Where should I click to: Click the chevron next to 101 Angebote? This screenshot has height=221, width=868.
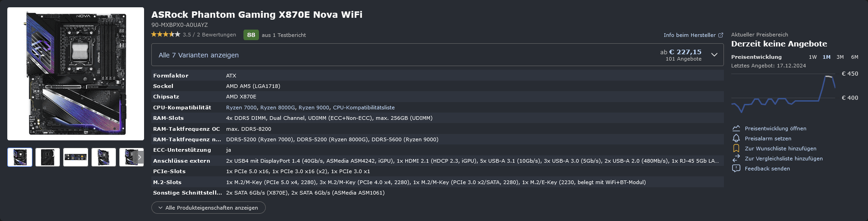tap(714, 55)
